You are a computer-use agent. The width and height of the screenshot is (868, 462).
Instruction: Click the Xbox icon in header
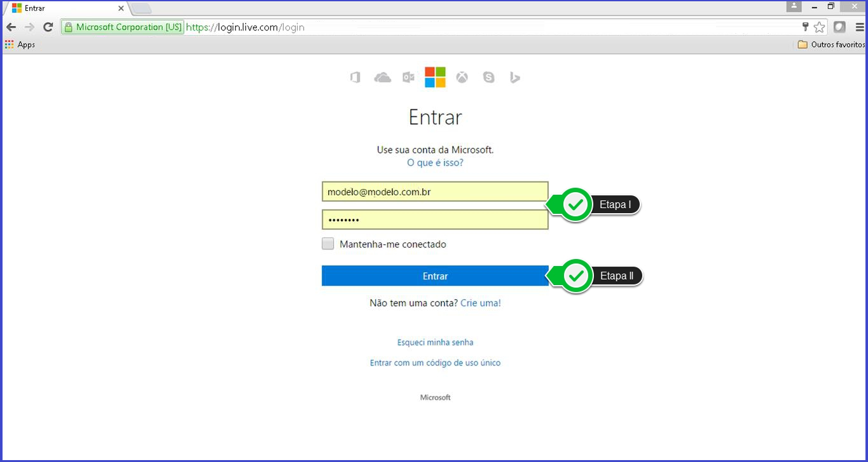click(x=462, y=78)
